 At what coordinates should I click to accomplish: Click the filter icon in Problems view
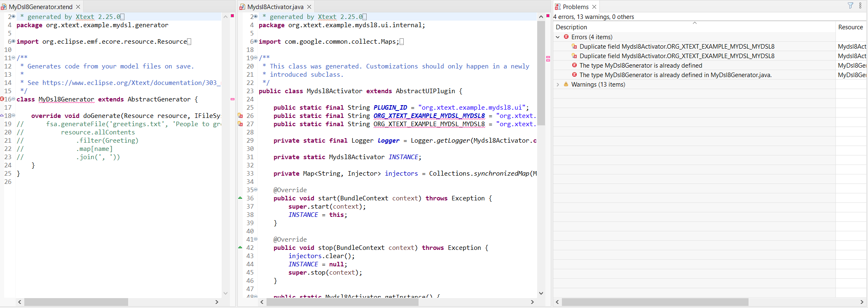pos(850,6)
